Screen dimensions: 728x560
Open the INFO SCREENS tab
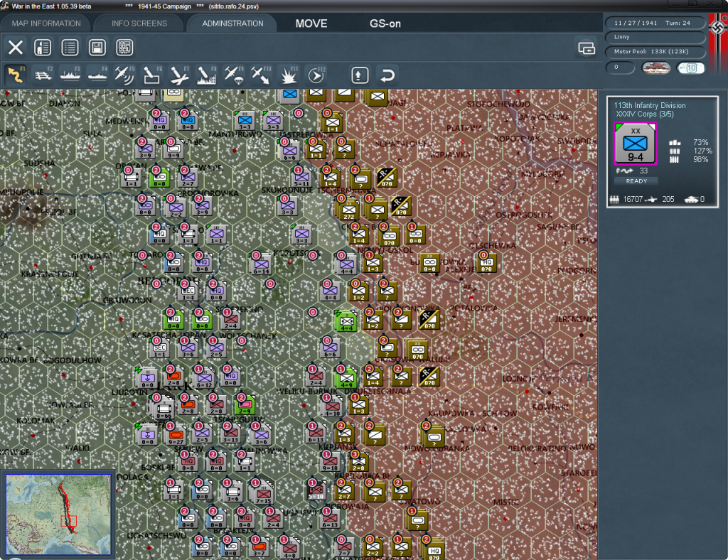tap(139, 23)
